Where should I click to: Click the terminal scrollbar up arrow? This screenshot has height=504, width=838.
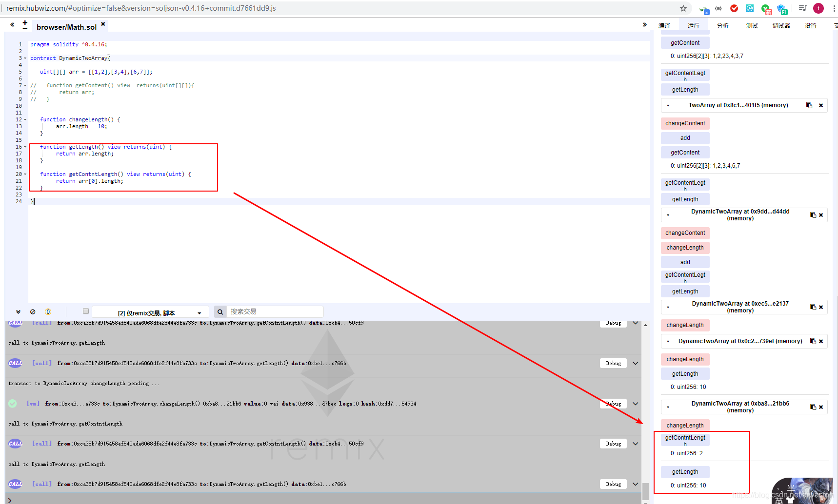point(645,325)
